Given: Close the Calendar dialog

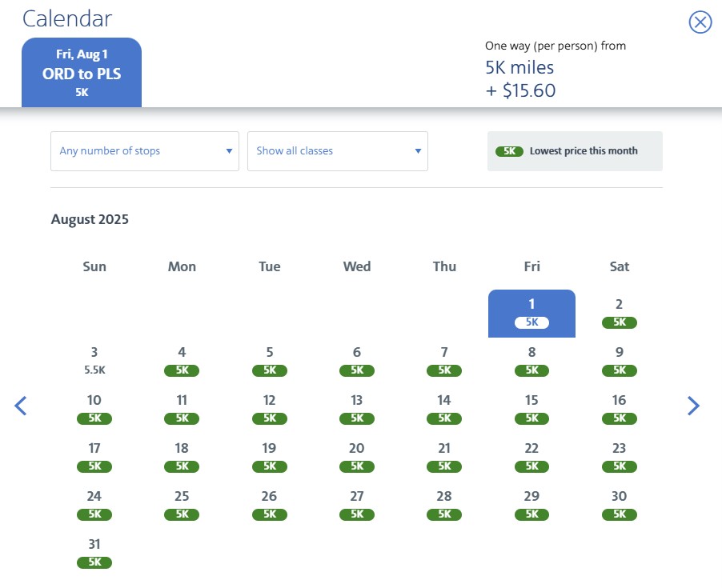Looking at the screenshot, I should [700, 22].
